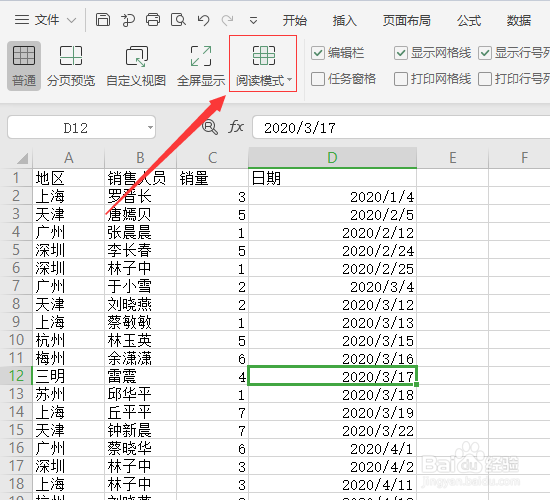Open 自定义视图 custom views
The height and width of the screenshot is (500, 550).
[136, 66]
